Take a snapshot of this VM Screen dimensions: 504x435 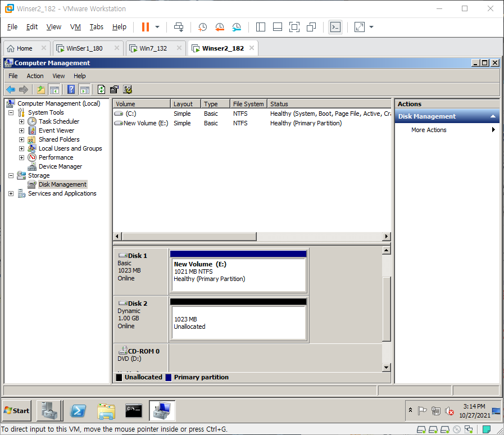coord(202,27)
